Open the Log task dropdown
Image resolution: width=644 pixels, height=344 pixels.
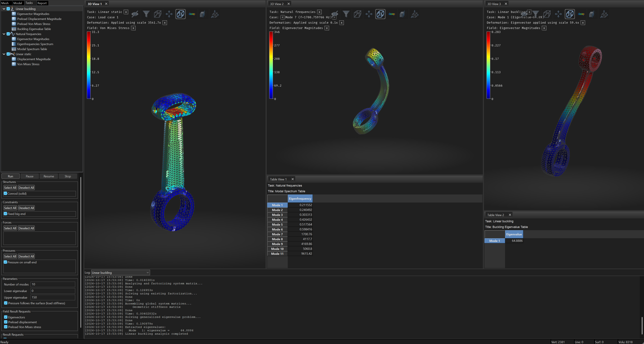120,273
